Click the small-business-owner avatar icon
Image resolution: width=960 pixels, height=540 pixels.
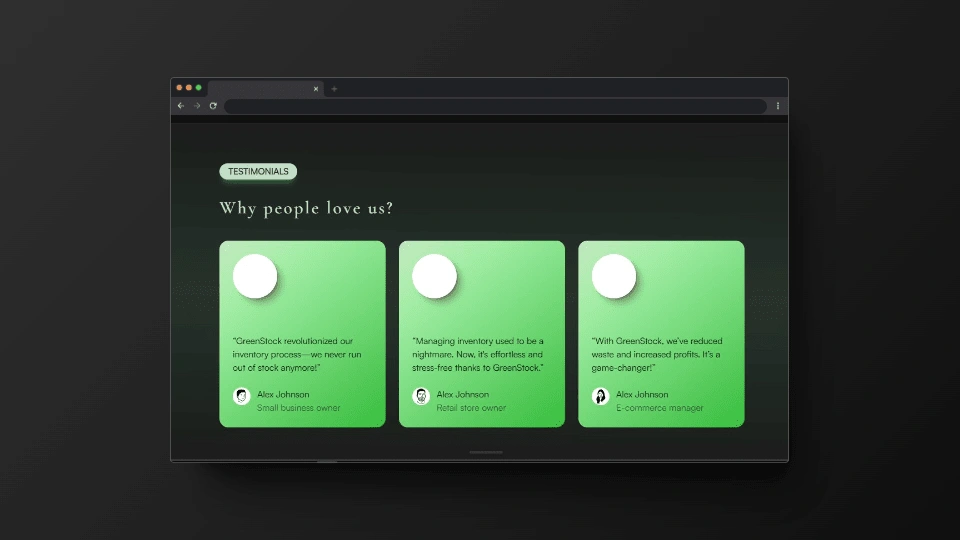[x=241, y=396]
